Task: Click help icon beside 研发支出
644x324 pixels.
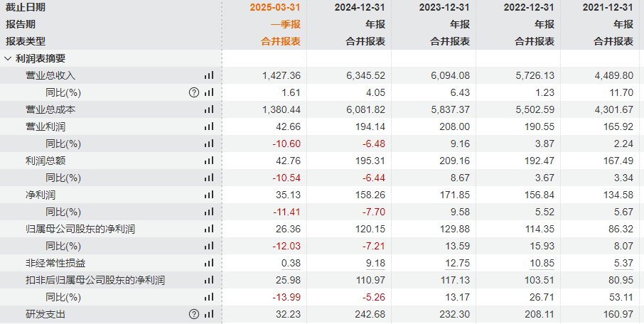Action: coord(193,314)
